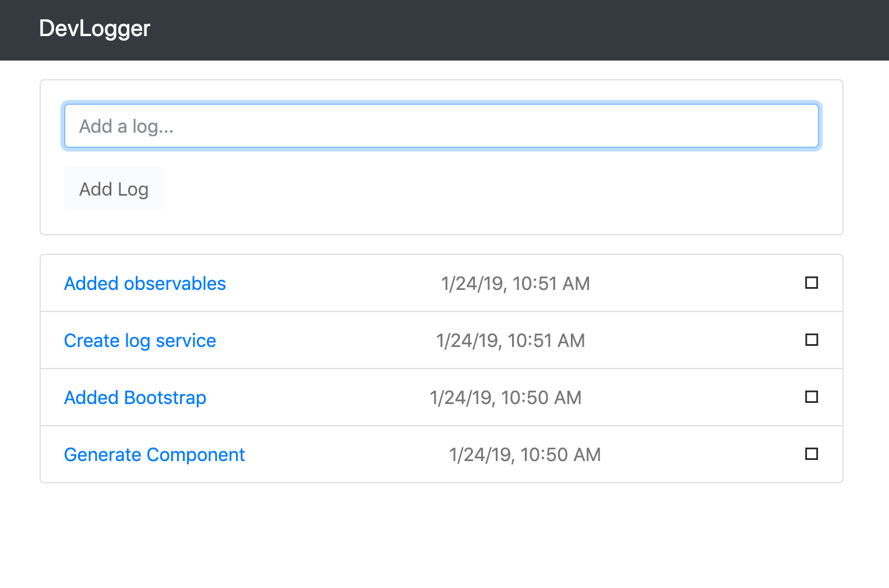
Task: Click the Added Bootstrap row timestamp
Action: pyautogui.click(x=505, y=398)
